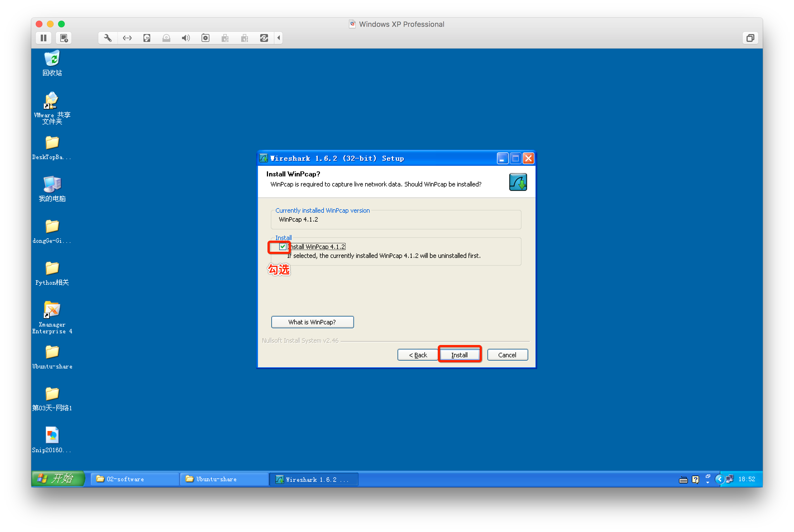Toggle the Install WinPcap 4.1.2 checkbox

pos(283,247)
